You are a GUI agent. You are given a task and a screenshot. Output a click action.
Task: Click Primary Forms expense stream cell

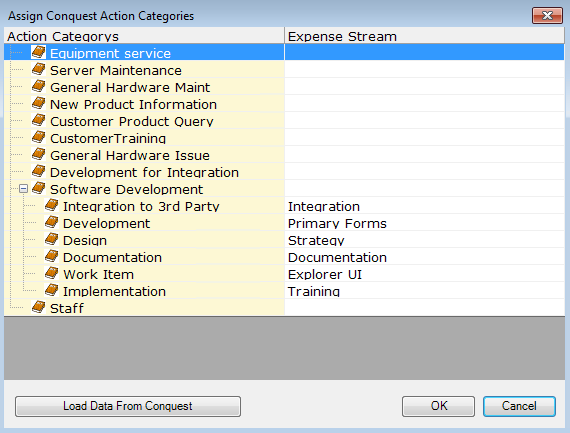424,223
